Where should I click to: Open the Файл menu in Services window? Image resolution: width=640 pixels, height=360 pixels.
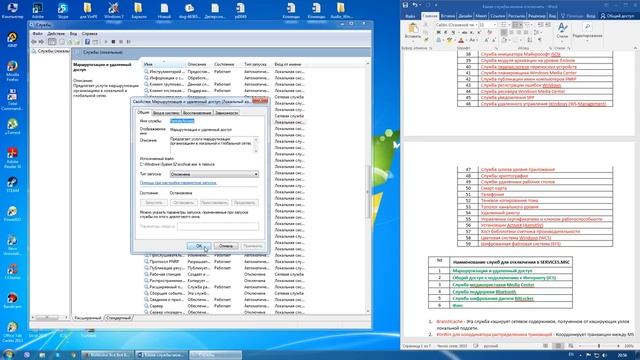pyautogui.click(x=38, y=33)
